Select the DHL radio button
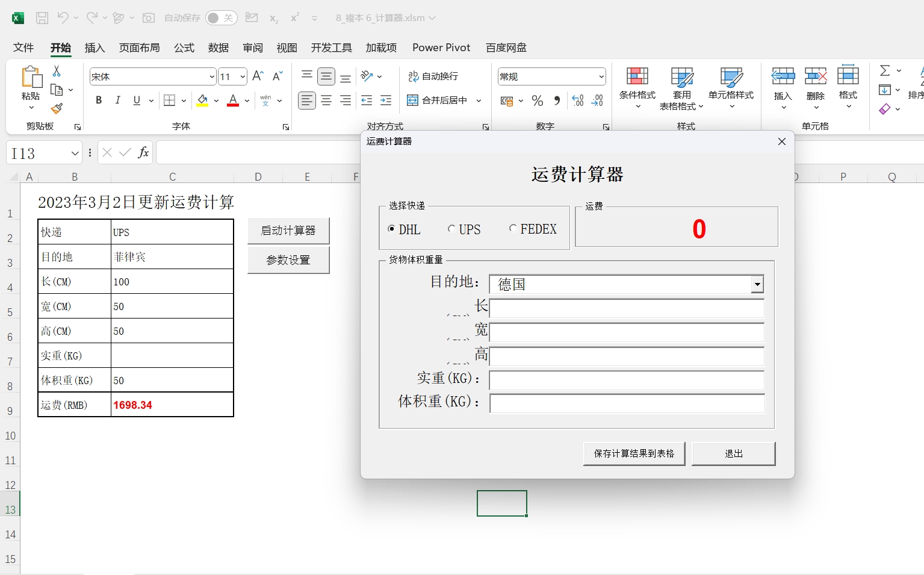The image size is (924, 575). point(392,229)
